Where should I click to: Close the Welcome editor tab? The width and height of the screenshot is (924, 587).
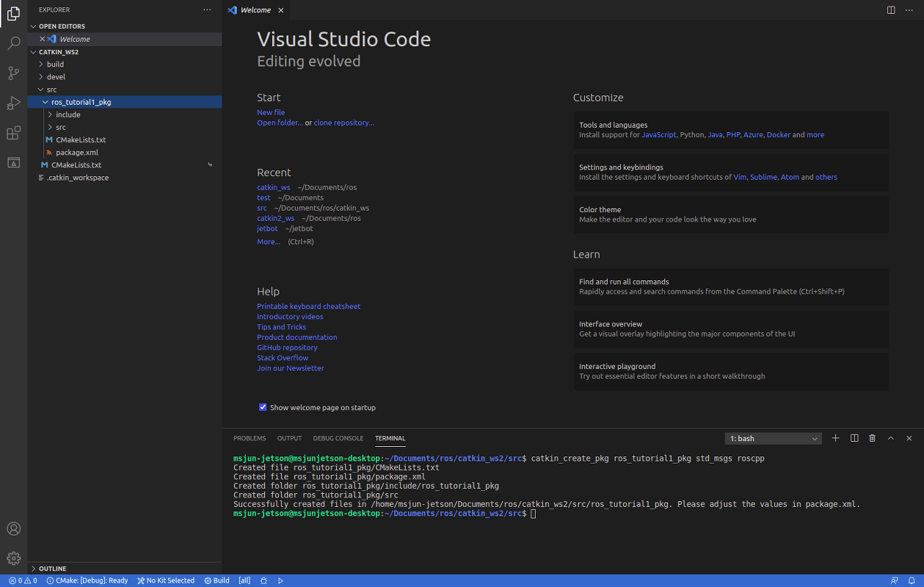(x=281, y=10)
